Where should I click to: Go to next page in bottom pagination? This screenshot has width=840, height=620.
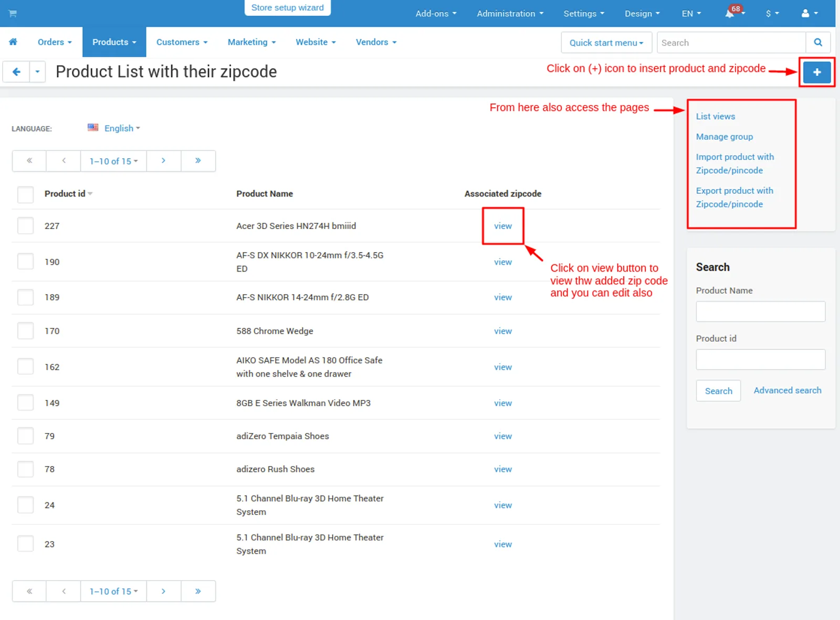(x=164, y=591)
